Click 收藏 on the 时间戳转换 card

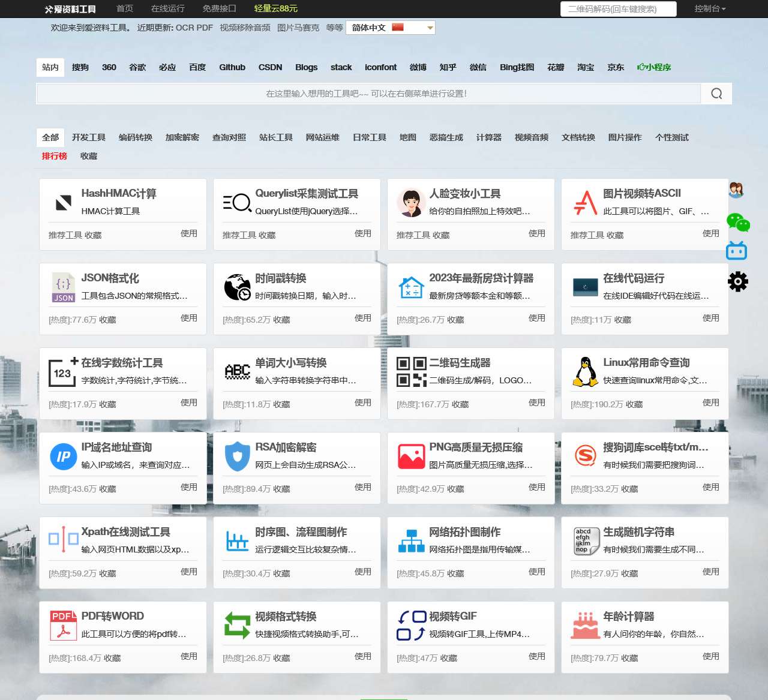tap(281, 320)
